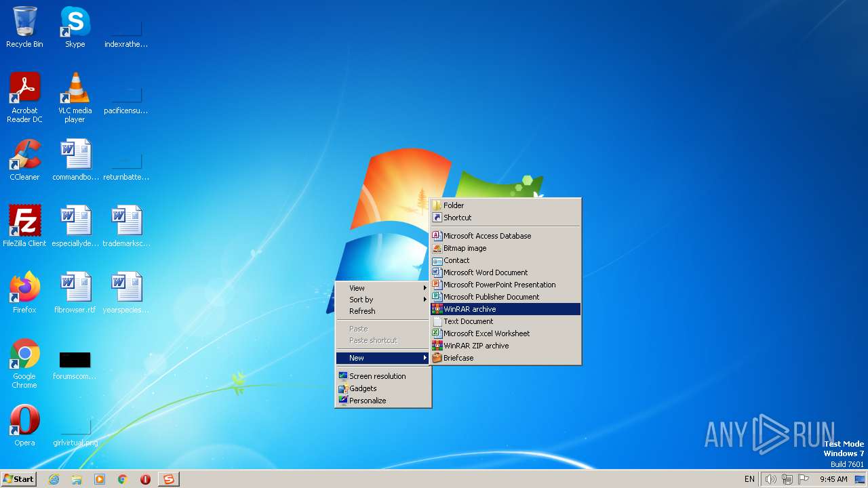
Task: Select the yearspecies... Word document
Action: (x=126, y=293)
